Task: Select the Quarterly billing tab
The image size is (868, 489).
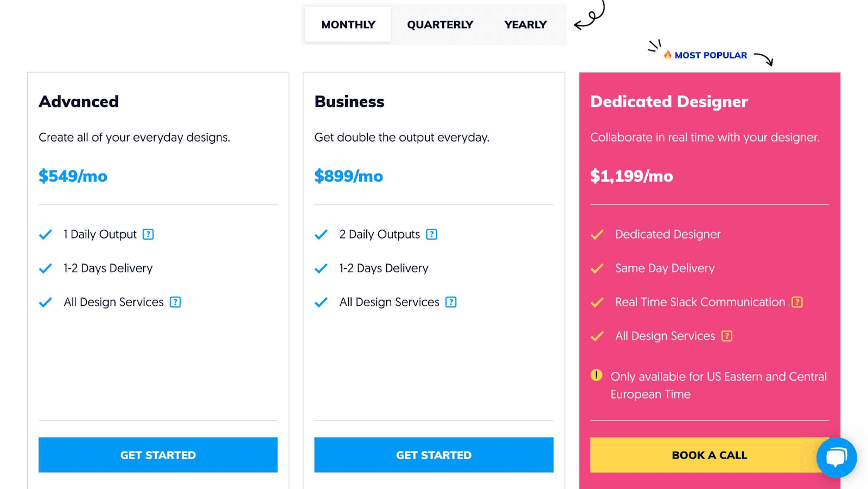Action: (440, 24)
